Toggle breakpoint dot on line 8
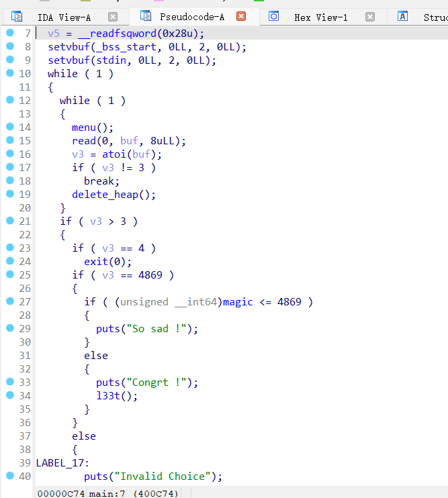 10,46
